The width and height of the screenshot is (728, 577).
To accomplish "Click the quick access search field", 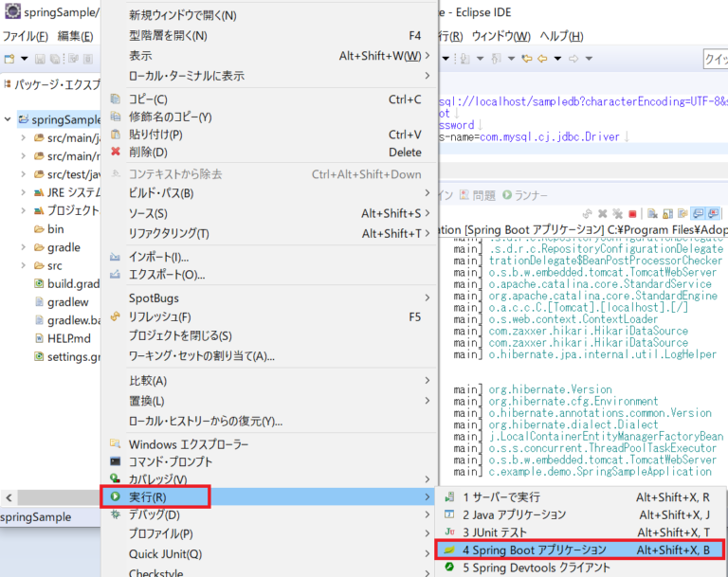I will pyautogui.click(x=716, y=59).
